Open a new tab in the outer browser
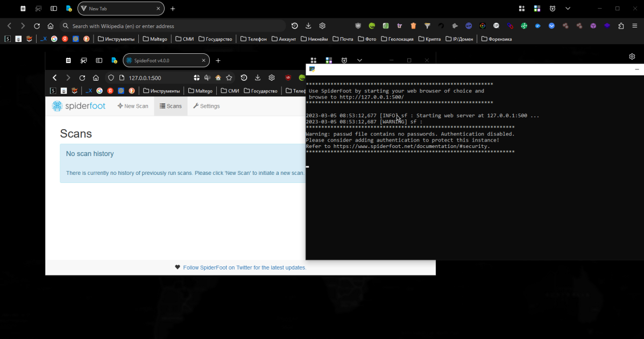This screenshot has width=644, height=339. pyautogui.click(x=173, y=9)
